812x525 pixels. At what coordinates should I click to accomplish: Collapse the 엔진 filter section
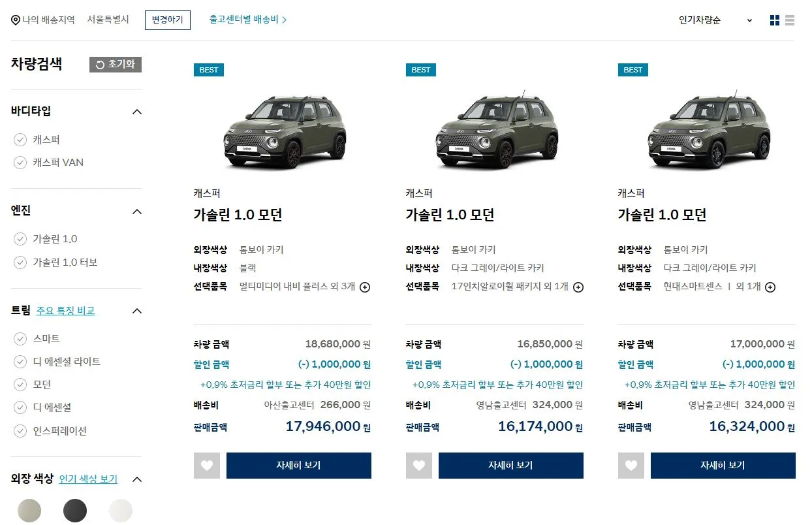[x=137, y=211]
